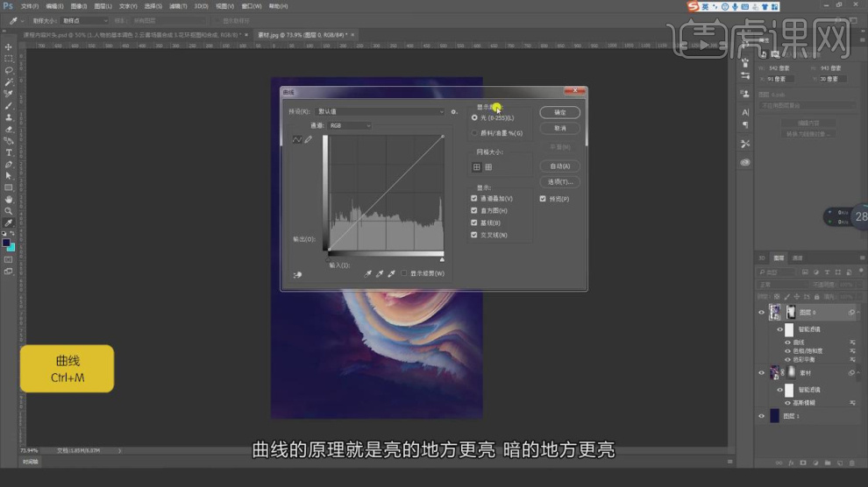Select the Eyedropper tool in the toolbox
The image size is (868, 487).
[8, 222]
